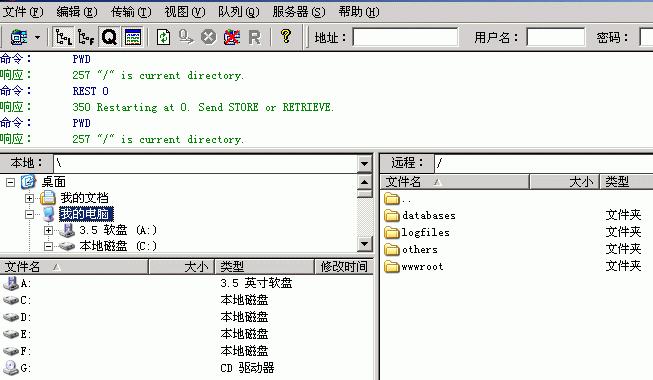Expand the 我的文档 tree node
653x380 pixels.
click(29, 198)
